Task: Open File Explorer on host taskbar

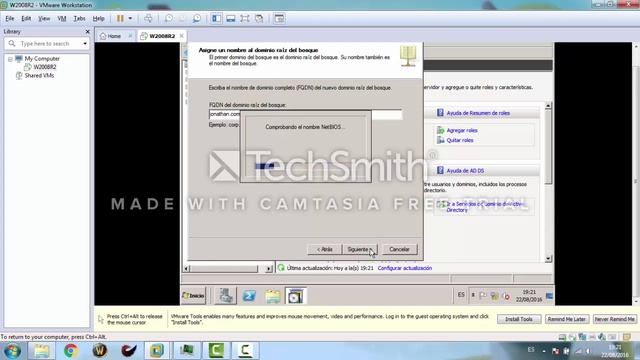Action: point(41,351)
